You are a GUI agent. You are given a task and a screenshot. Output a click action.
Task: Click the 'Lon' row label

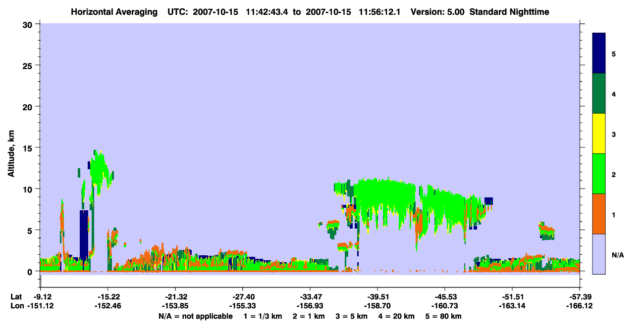point(16,306)
